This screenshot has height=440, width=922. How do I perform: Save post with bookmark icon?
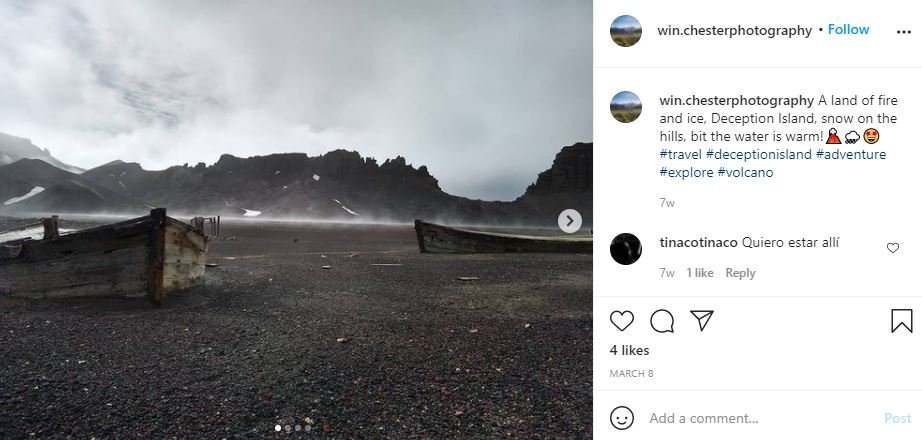click(901, 321)
